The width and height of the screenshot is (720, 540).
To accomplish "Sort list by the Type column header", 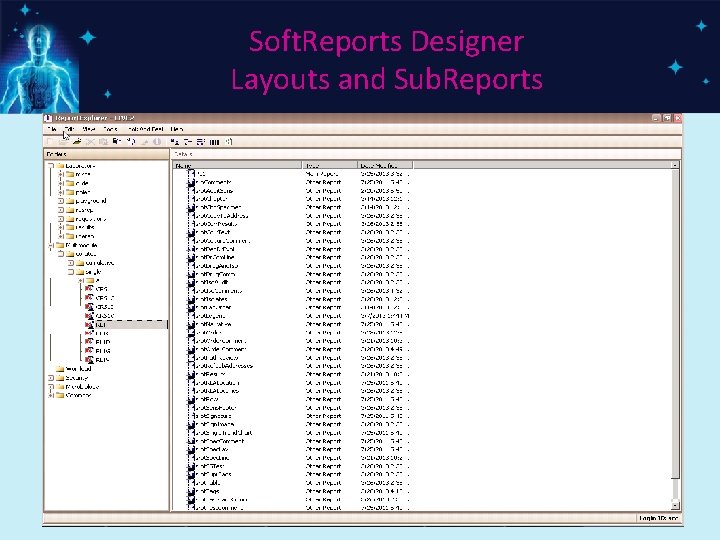I will tap(330, 165).
